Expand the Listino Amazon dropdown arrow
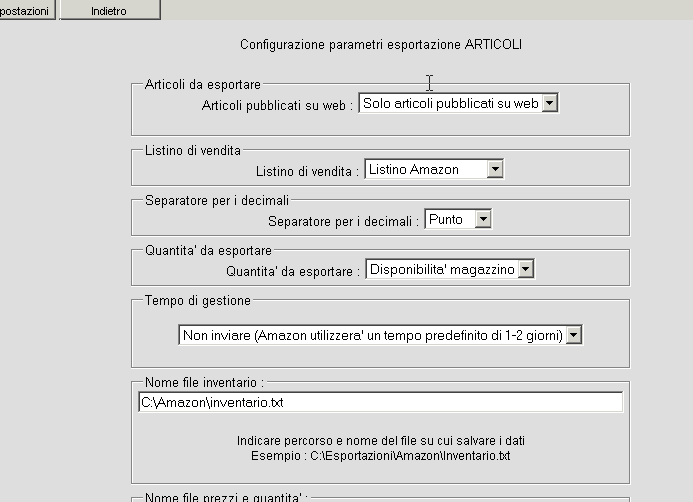 click(494, 170)
